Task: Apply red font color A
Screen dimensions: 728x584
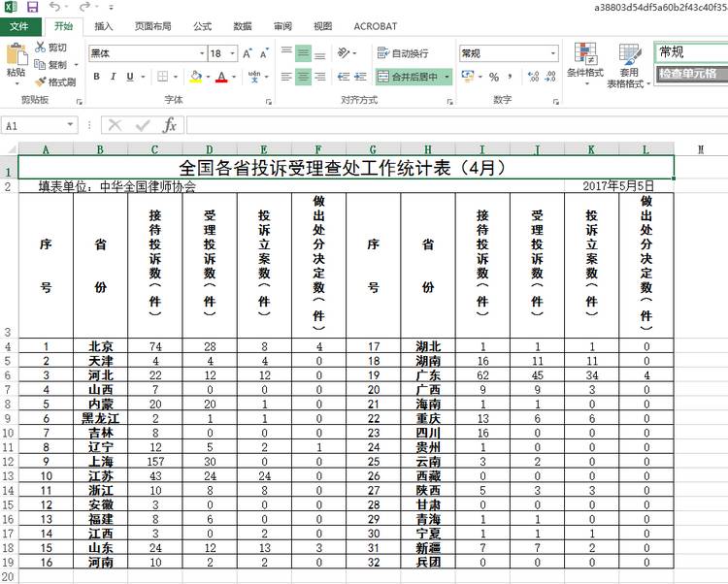Action: click(222, 77)
